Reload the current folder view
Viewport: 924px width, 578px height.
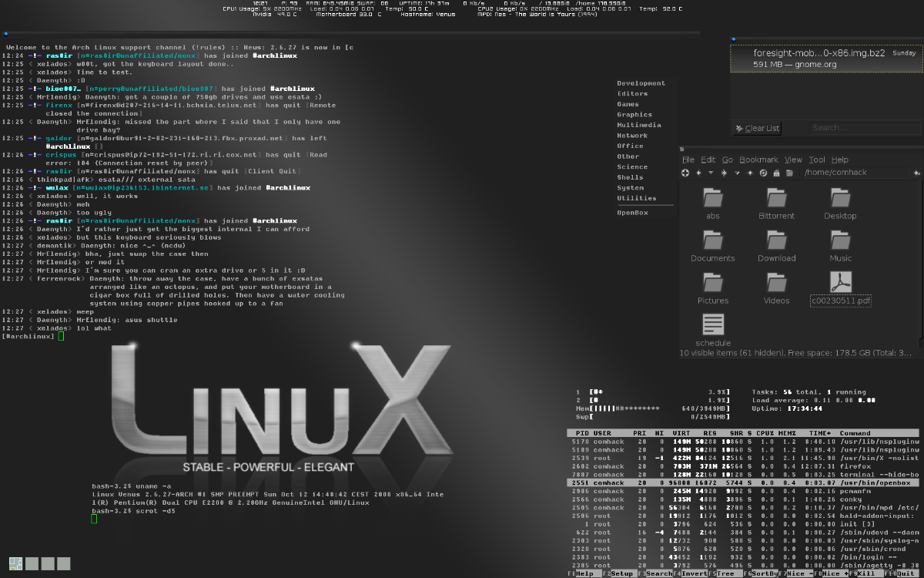(x=763, y=173)
